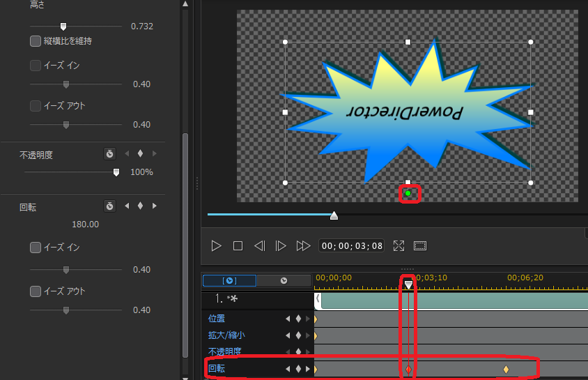
Task: Click the properties panel scrollbar
Action: [185, 244]
